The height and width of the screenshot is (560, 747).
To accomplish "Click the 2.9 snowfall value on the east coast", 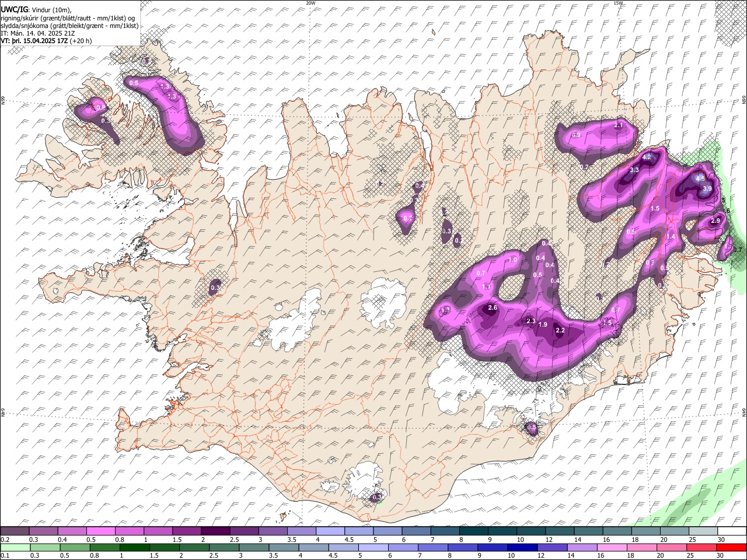I will pyautogui.click(x=715, y=220).
